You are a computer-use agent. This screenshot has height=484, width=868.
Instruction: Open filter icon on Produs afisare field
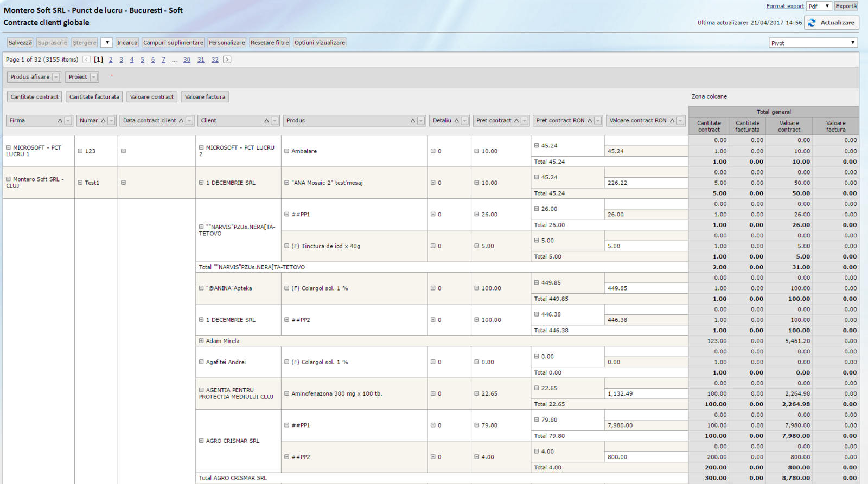pos(56,77)
